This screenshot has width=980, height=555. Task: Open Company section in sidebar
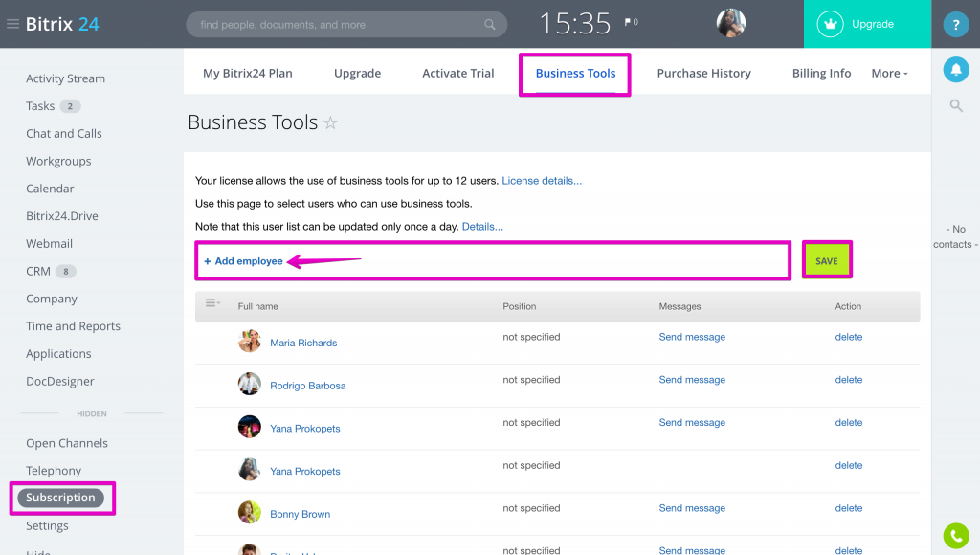[x=52, y=299]
